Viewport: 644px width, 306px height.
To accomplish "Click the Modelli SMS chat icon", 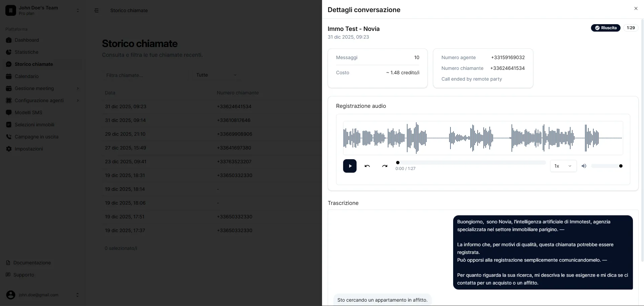I will [9, 113].
